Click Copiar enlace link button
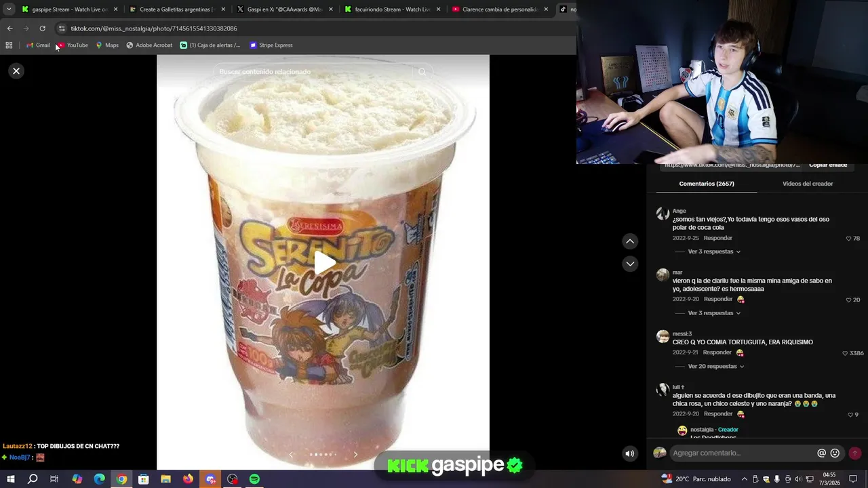The image size is (868, 488). tap(828, 165)
